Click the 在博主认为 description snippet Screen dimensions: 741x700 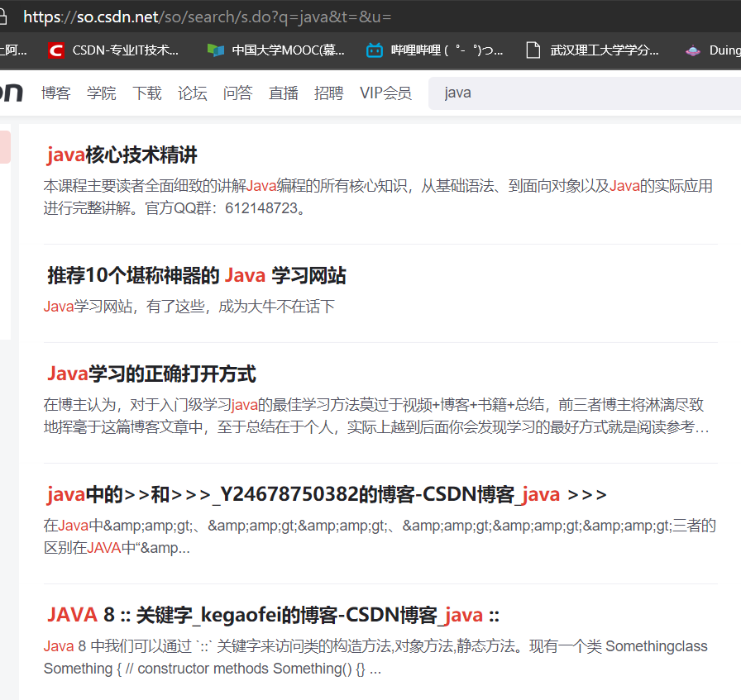tap(375, 417)
